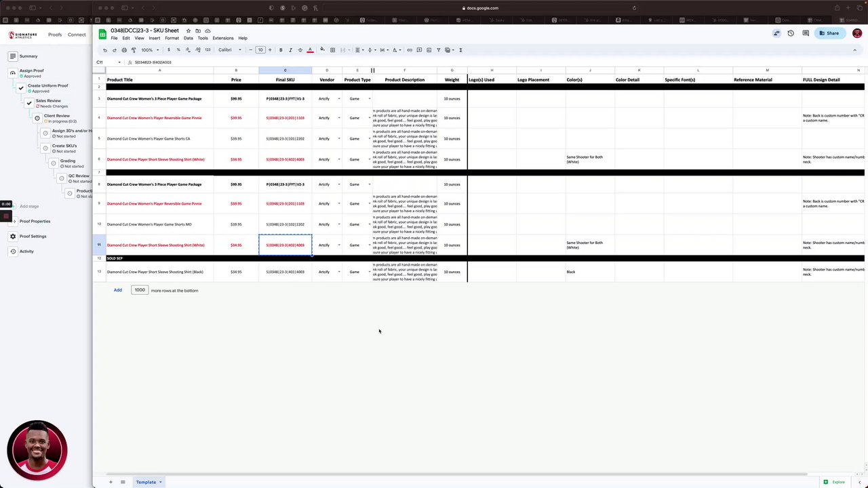This screenshot has height=488, width=868.
Task: Format as currency with dollar icon
Action: coord(169,49)
